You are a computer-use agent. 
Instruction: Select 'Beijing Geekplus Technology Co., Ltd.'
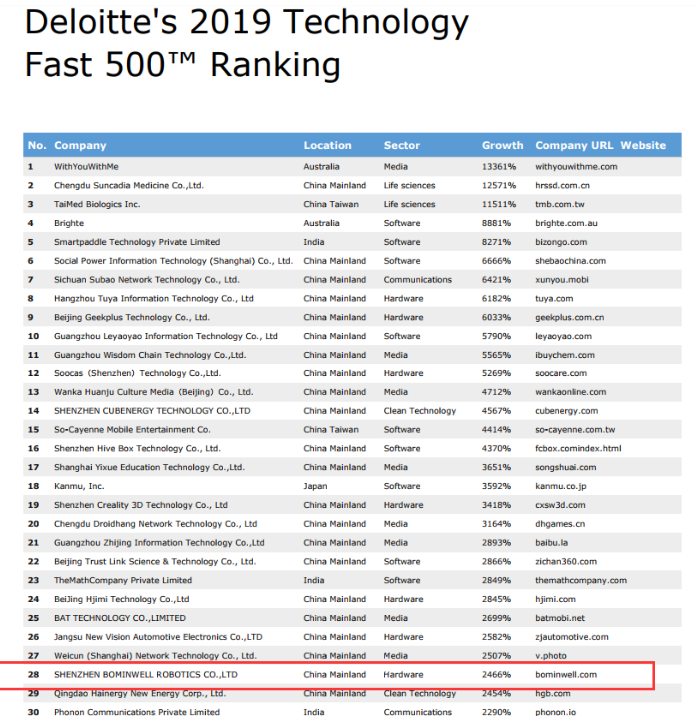(x=131, y=317)
